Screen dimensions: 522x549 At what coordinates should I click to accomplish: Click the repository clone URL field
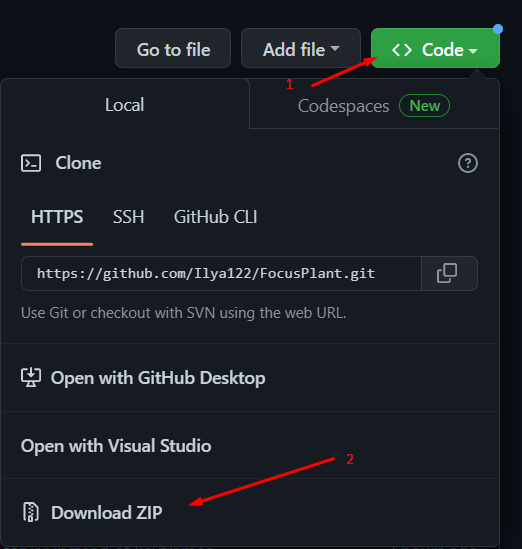(221, 273)
